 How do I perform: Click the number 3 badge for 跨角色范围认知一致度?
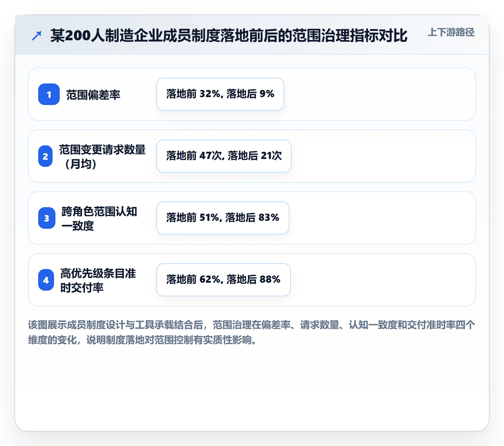(47, 218)
